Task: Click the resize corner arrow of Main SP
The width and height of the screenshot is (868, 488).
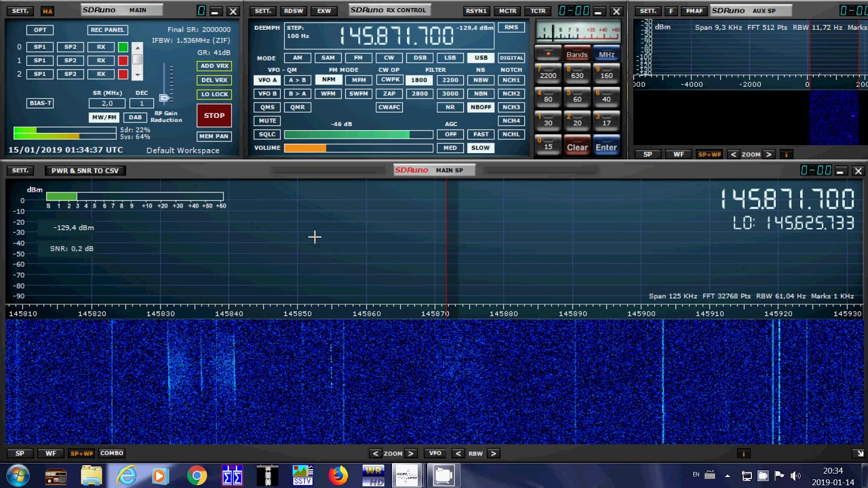Action: coord(860,453)
